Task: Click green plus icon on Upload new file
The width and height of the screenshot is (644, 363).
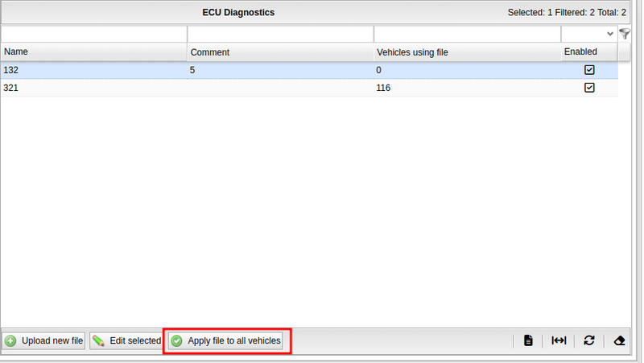Action: click(x=10, y=341)
